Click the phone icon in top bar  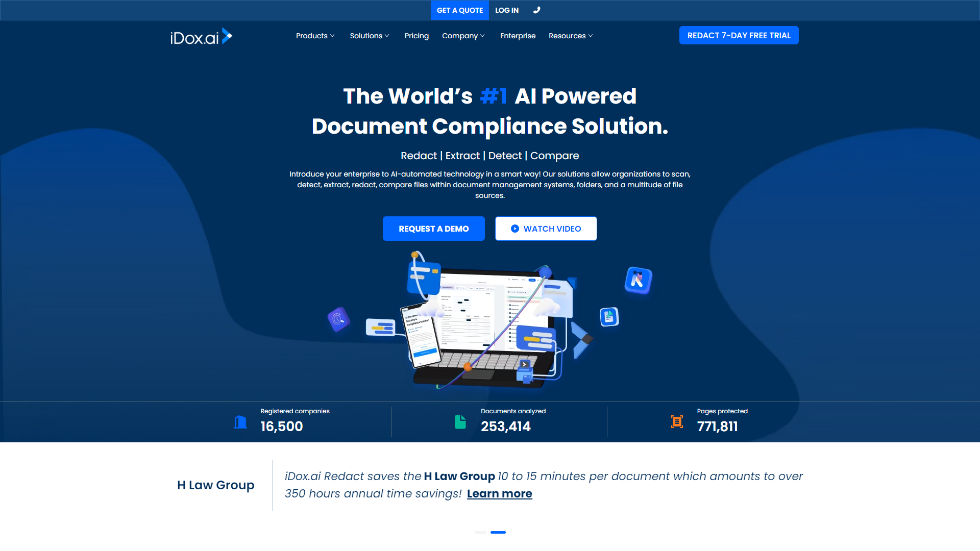536,9
